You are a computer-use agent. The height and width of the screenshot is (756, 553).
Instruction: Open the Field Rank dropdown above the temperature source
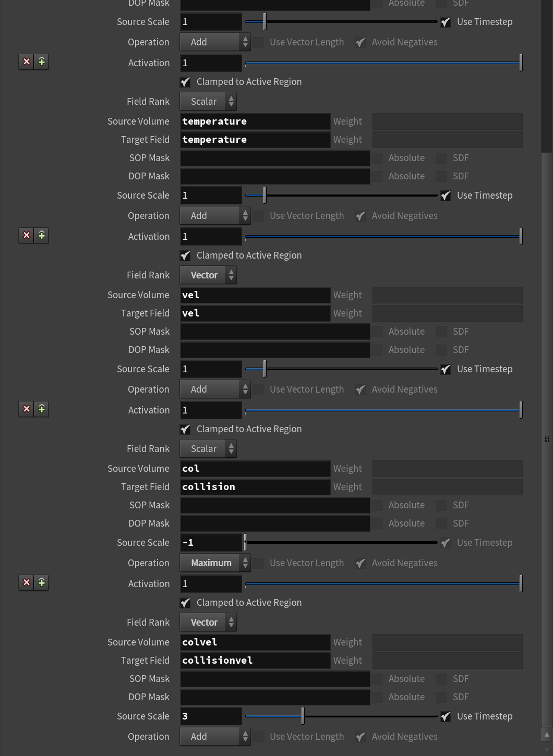click(208, 102)
